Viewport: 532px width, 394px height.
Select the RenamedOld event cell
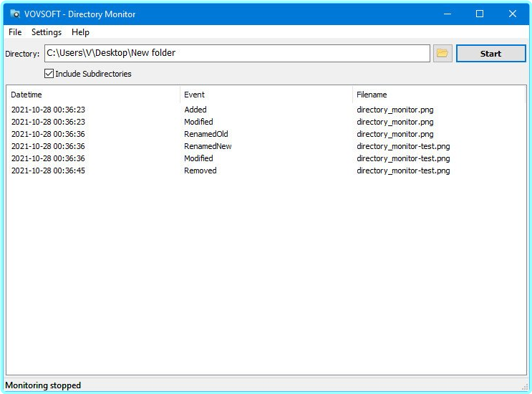pyautogui.click(x=206, y=134)
